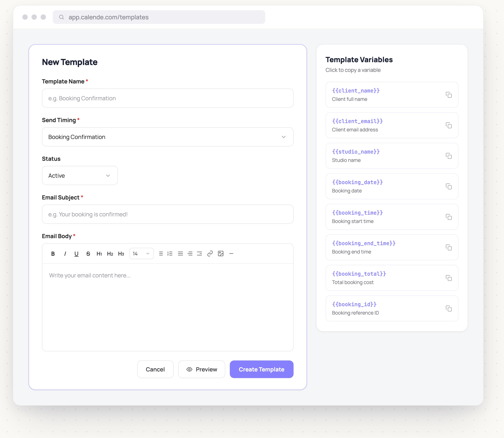Insert an image into email body
The height and width of the screenshot is (438, 504).
(x=221, y=254)
